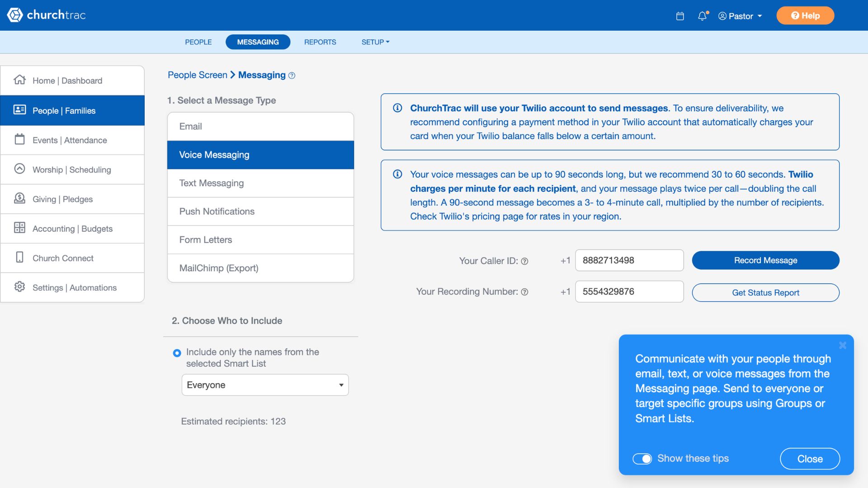868x488 pixels.
Task: Switch to the REPORTS tab
Action: point(320,42)
